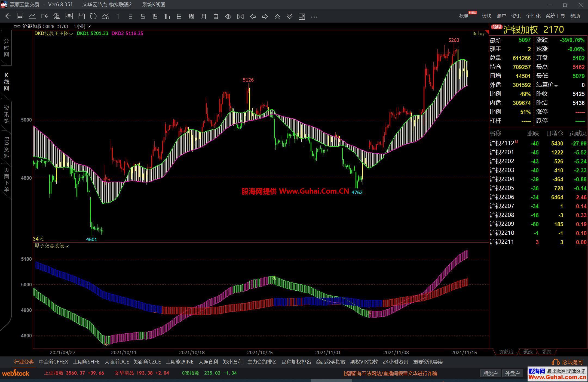This screenshot has width=588, height=382.
Task: Open the split panel layout icon
Action: click(x=302, y=17)
